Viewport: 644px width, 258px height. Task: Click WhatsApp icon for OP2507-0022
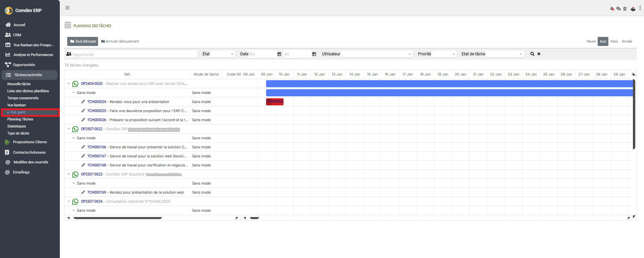pyautogui.click(x=75, y=129)
